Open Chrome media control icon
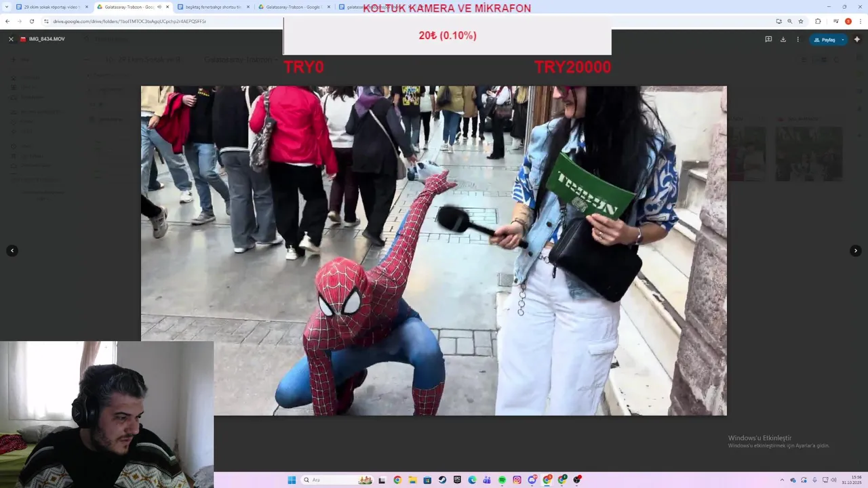This screenshot has width=868, height=488. tap(835, 21)
